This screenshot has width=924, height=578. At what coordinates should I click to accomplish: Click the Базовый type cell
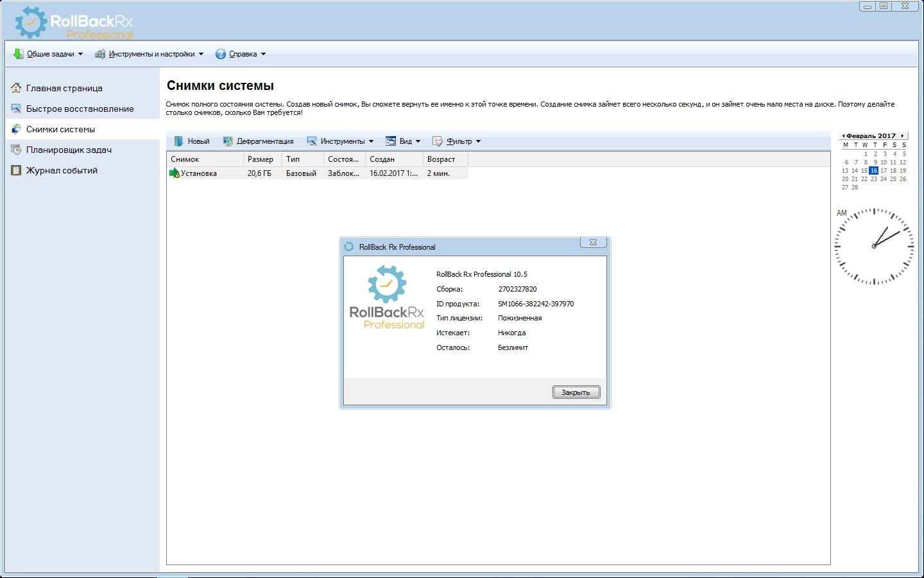(301, 173)
